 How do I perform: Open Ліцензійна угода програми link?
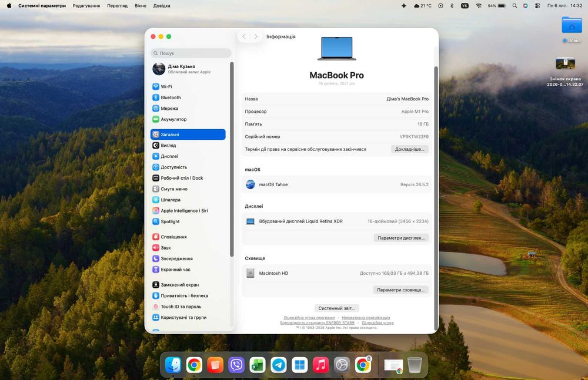click(309, 318)
